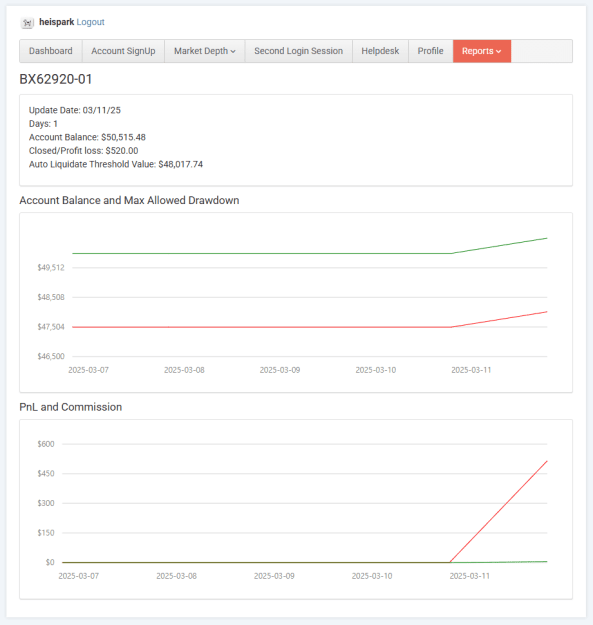Click the red PnL line in lower chart
Viewport: 593px width, 625px height.
click(498, 512)
